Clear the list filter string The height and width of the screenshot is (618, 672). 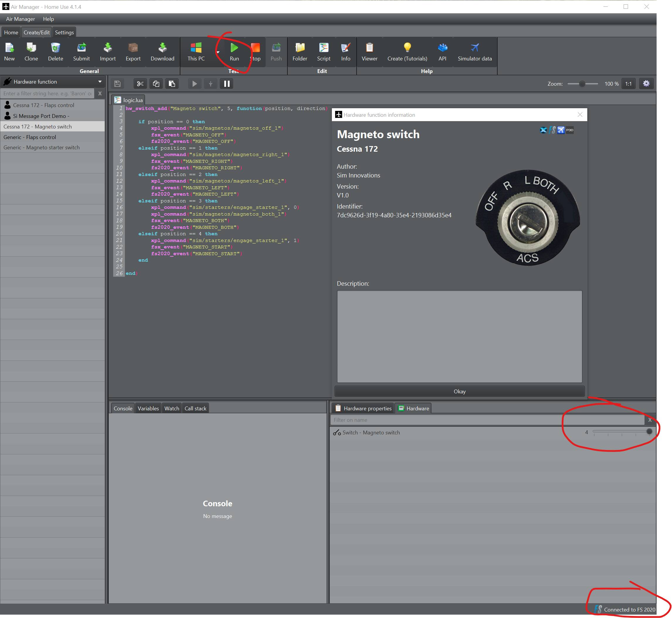point(100,94)
